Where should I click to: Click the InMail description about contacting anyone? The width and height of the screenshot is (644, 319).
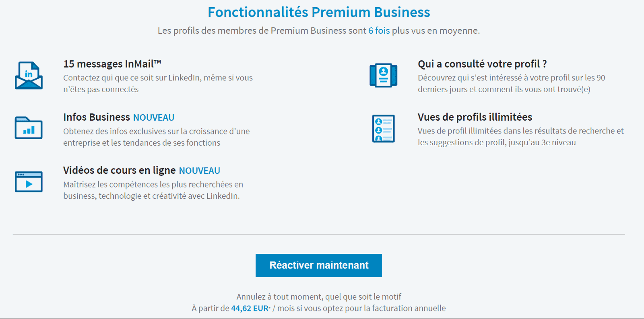click(x=158, y=83)
